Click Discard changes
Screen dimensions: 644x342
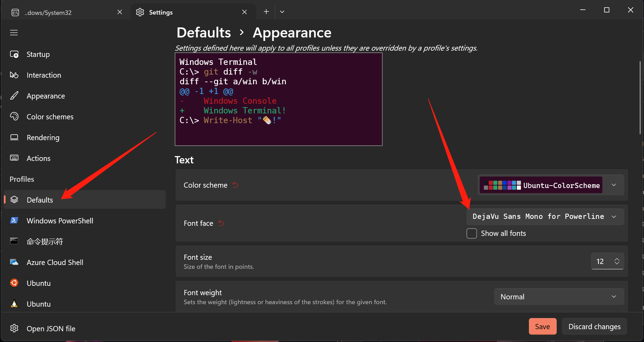(x=594, y=326)
